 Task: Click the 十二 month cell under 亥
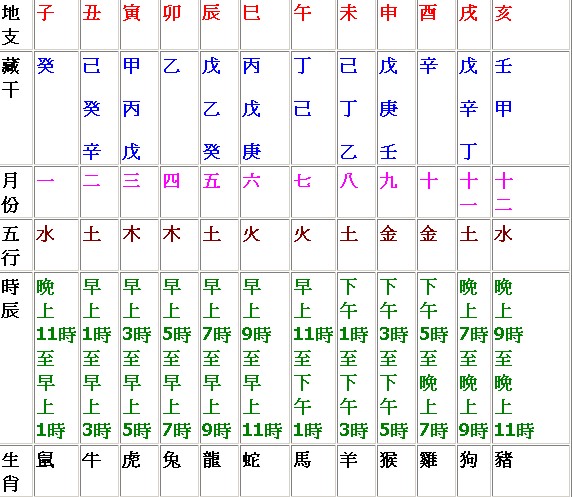pos(503,192)
